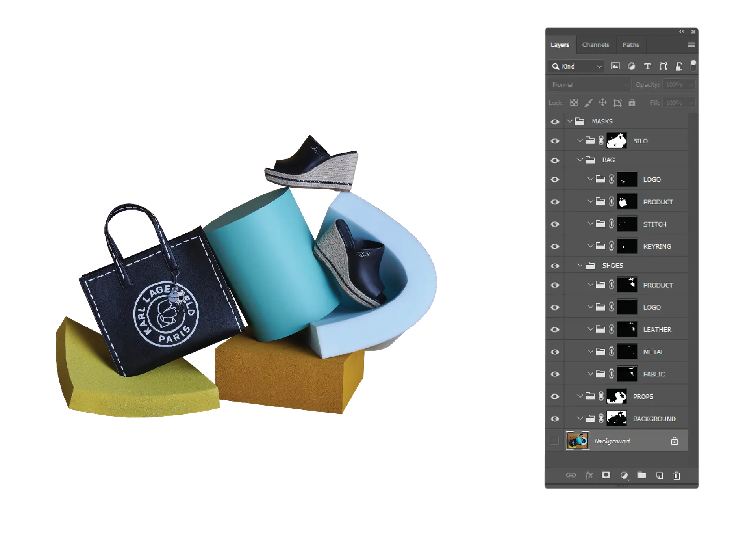Image resolution: width=756 pixels, height=534 pixels.
Task: Collapse the LEATHER group chevron
Action: click(x=590, y=329)
